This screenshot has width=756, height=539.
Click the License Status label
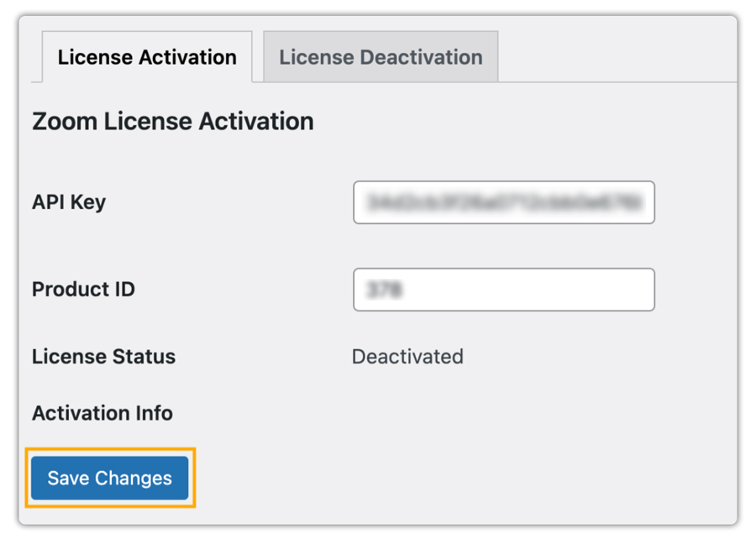[103, 356]
